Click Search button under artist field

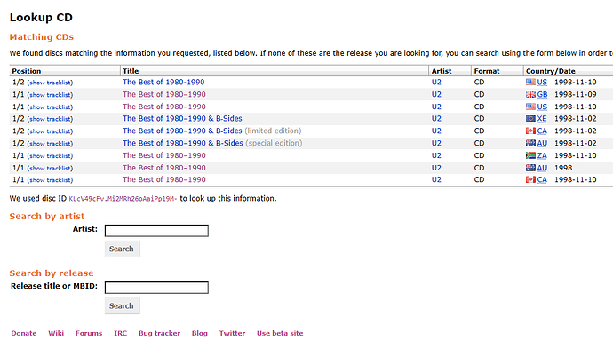click(122, 249)
